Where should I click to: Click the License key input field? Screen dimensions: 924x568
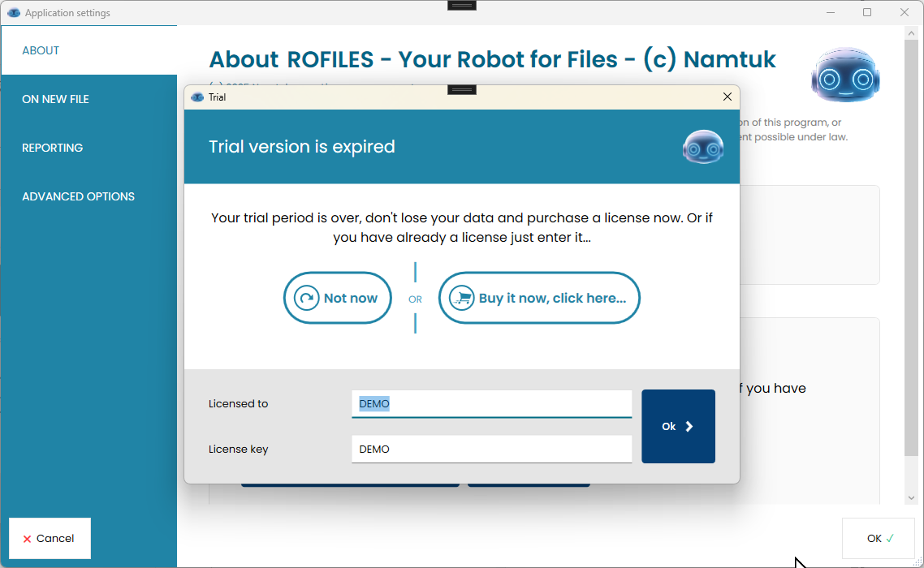(x=491, y=449)
